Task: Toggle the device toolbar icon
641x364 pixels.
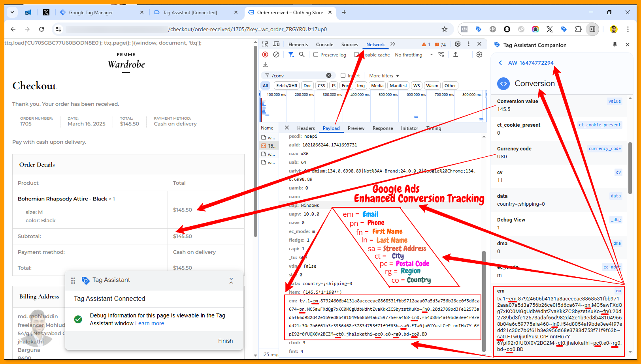Action: click(276, 44)
